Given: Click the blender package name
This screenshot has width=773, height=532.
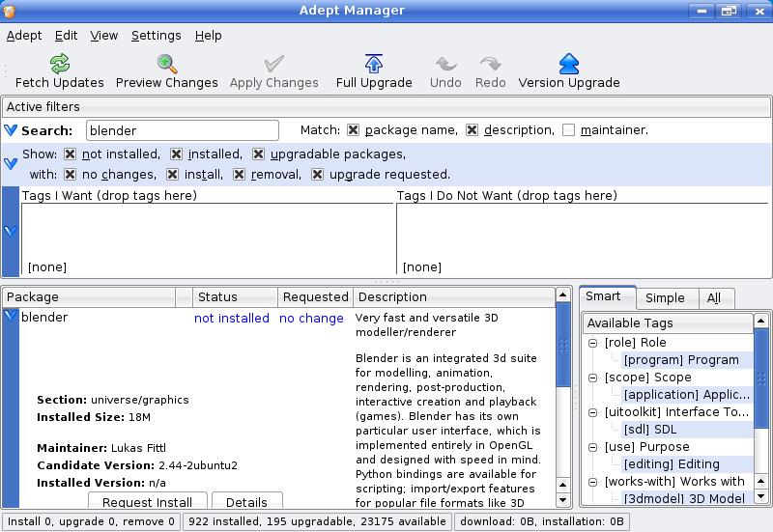Looking at the screenshot, I should [x=44, y=318].
